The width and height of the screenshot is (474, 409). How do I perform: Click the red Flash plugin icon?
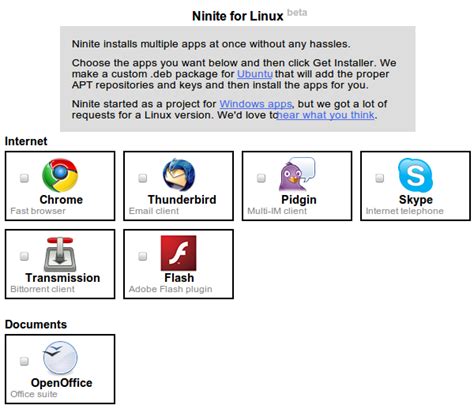pos(179,253)
